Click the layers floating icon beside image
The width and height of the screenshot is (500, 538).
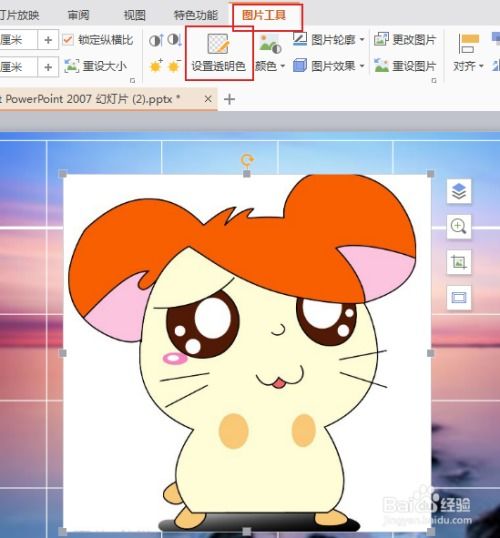coord(459,191)
